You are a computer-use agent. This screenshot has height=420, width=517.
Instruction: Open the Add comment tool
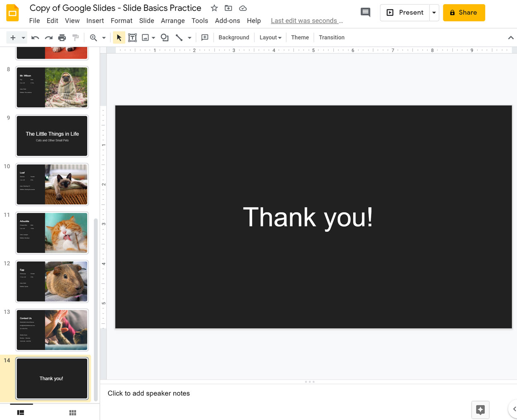pyautogui.click(x=204, y=37)
